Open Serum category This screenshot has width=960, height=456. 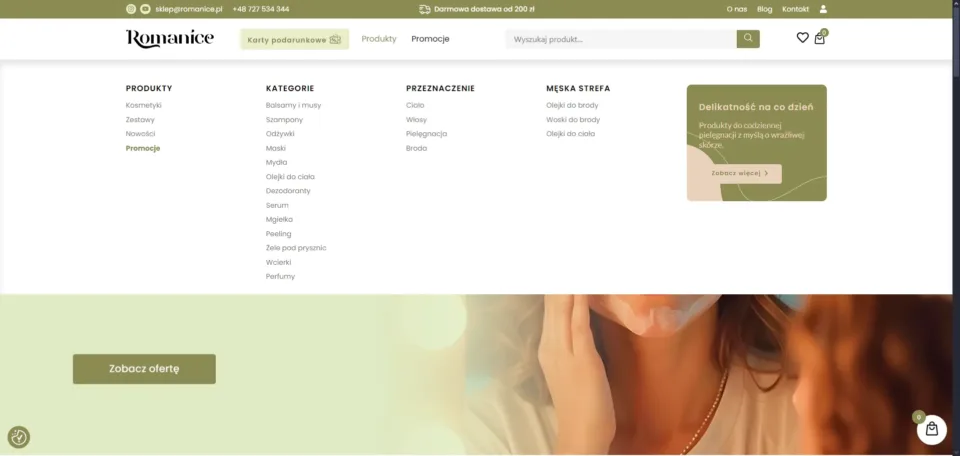277,205
